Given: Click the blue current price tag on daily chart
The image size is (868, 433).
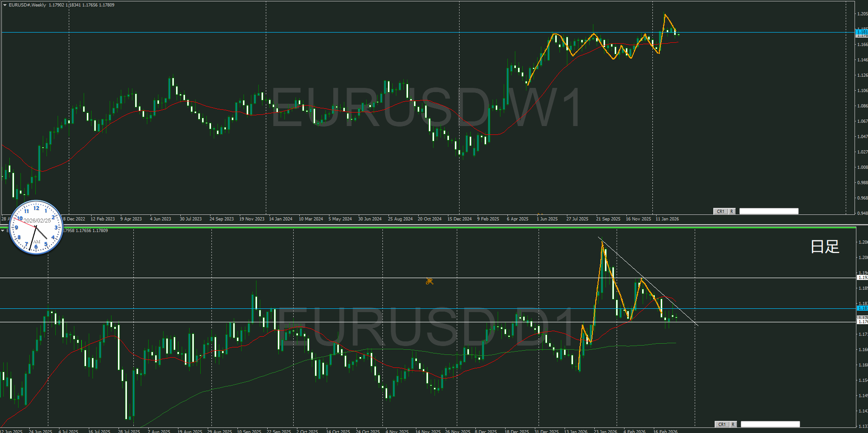Looking at the screenshot, I should 861,308.
